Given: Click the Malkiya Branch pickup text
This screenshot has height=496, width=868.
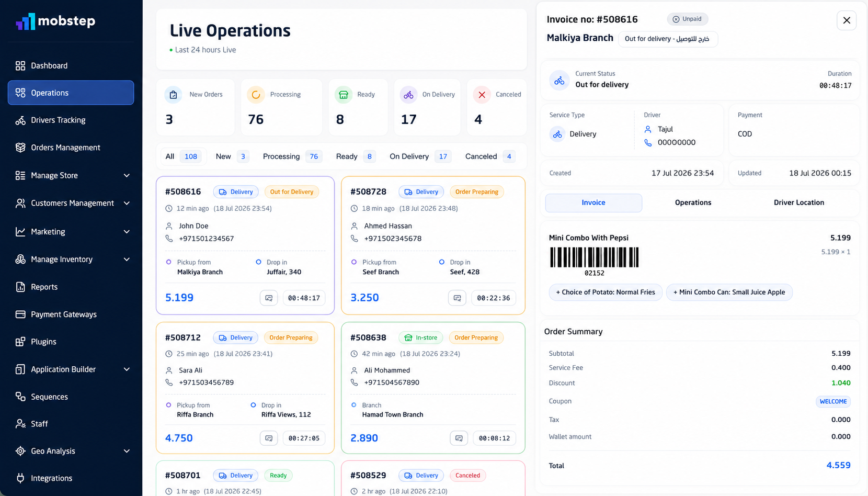Looking at the screenshot, I should (x=200, y=272).
